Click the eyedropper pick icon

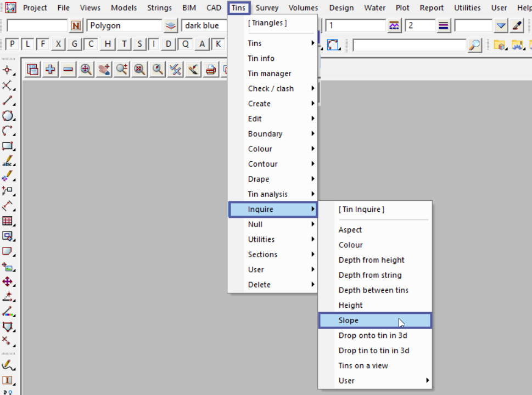point(517,26)
